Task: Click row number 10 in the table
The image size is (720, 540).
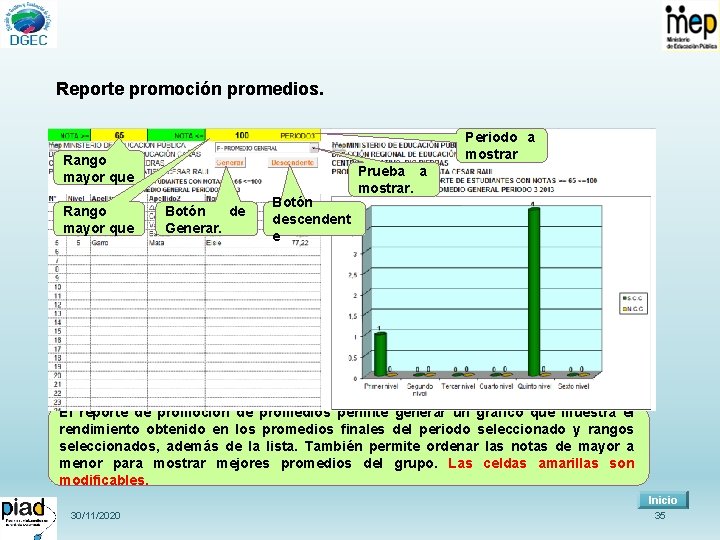Action: [57, 287]
